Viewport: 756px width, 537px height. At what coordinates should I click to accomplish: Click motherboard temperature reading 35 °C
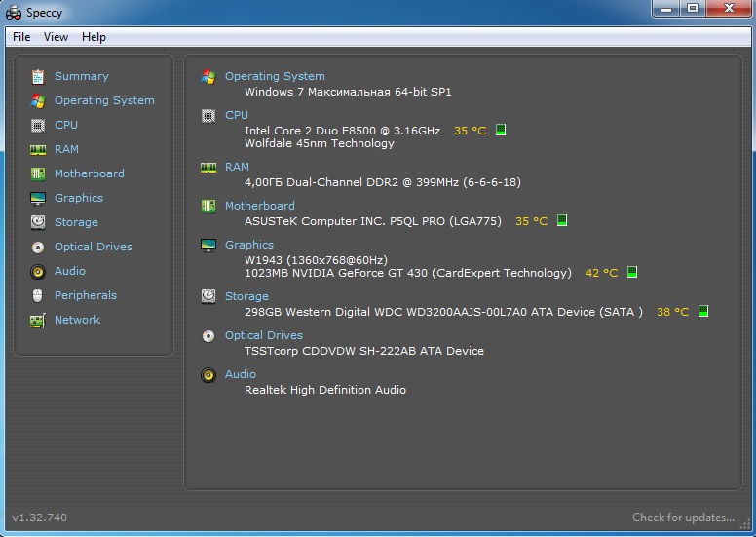pos(531,221)
